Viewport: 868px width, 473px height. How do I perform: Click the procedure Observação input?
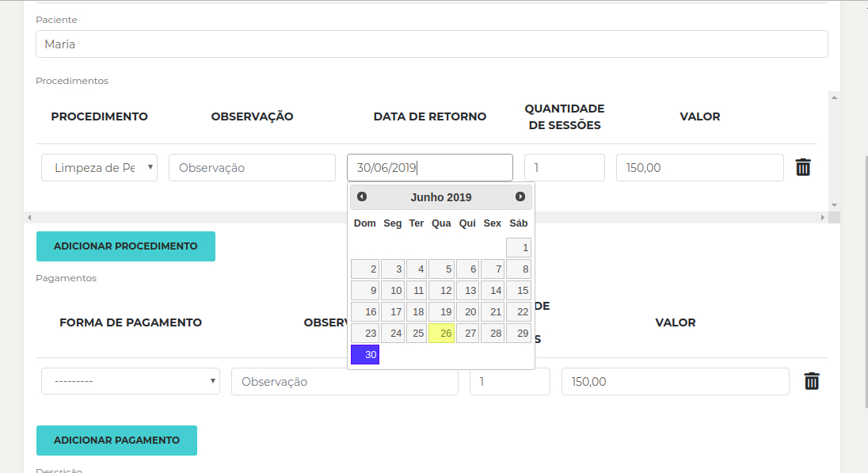pyautogui.click(x=253, y=168)
